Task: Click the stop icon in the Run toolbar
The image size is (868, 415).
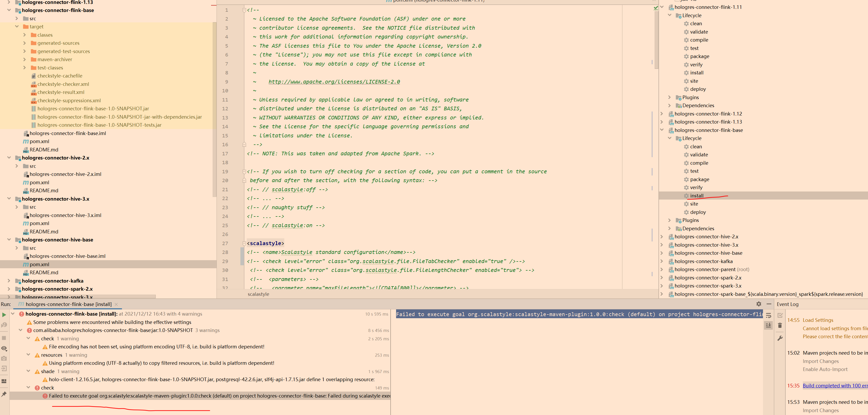Action: (x=4, y=338)
